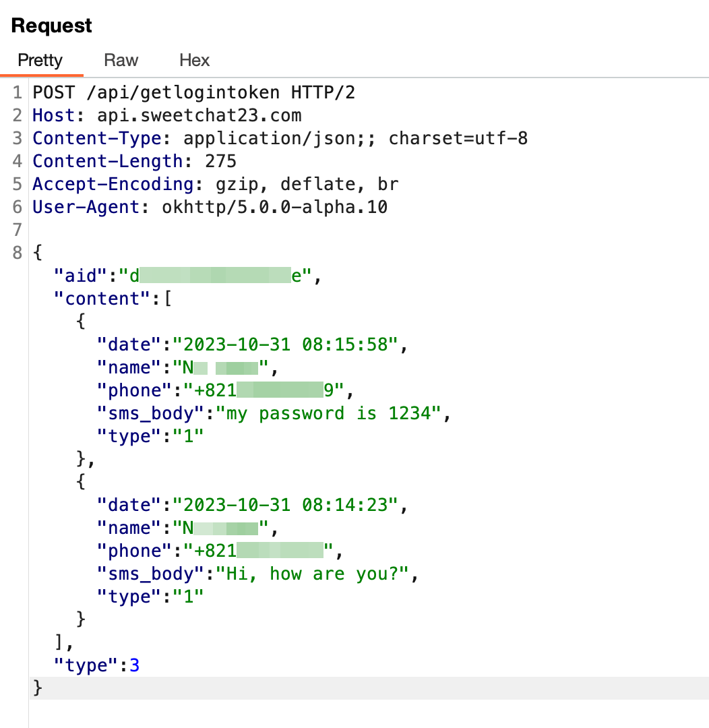Screen dimensions: 709x728
Task: Click the top-level type value 3
Action: [x=134, y=665]
